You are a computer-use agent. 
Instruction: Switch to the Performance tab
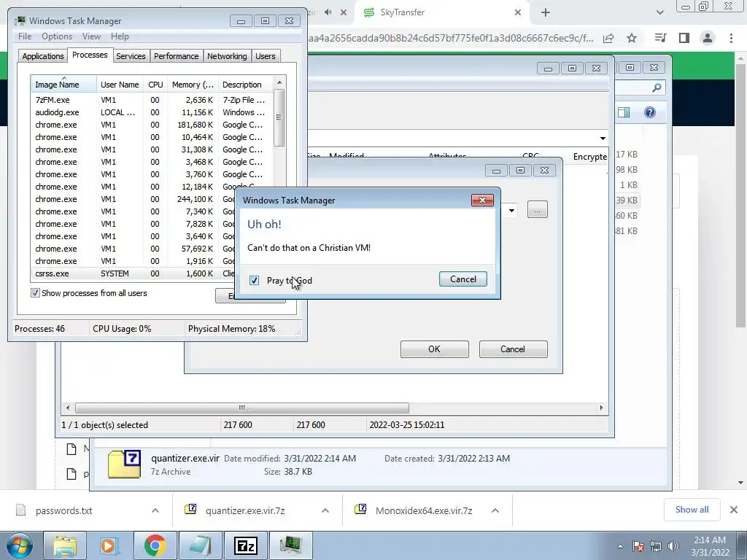[177, 56]
